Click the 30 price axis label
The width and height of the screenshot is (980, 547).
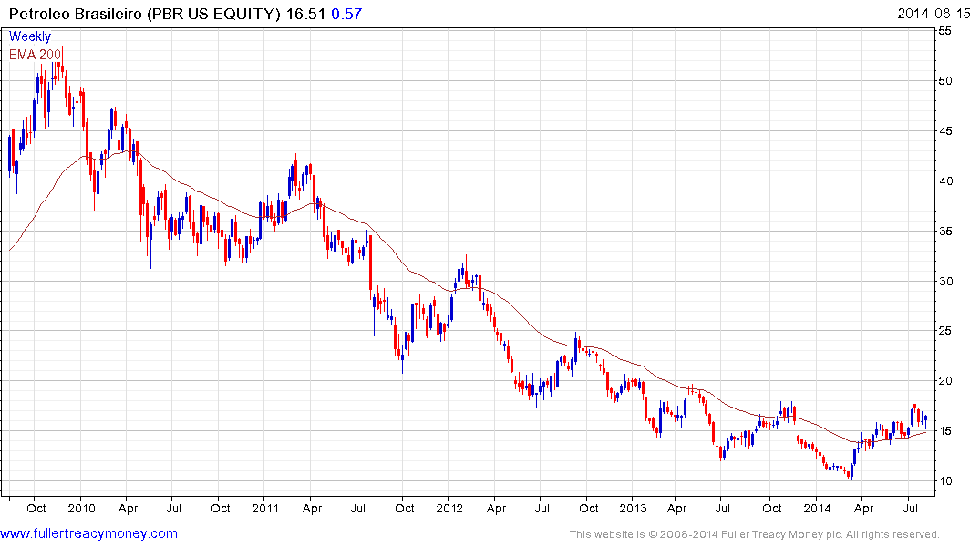click(945, 281)
